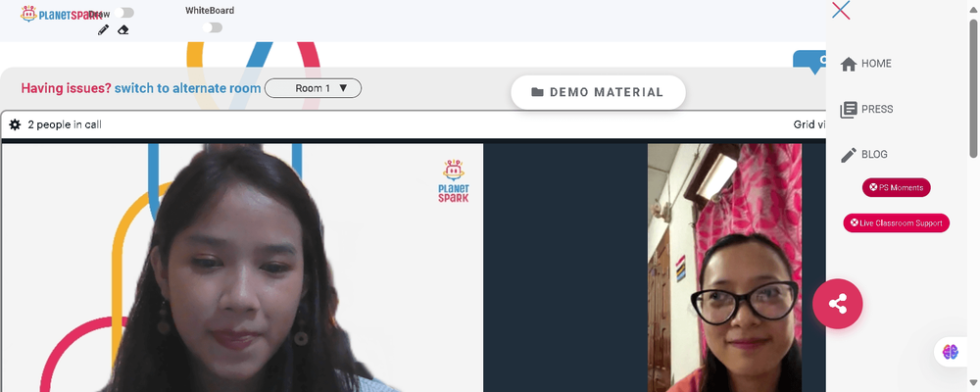Image resolution: width=980 pixels, height=392 pixels.
Task: Open Live Classroom Support button
Action: coord(897,222)
